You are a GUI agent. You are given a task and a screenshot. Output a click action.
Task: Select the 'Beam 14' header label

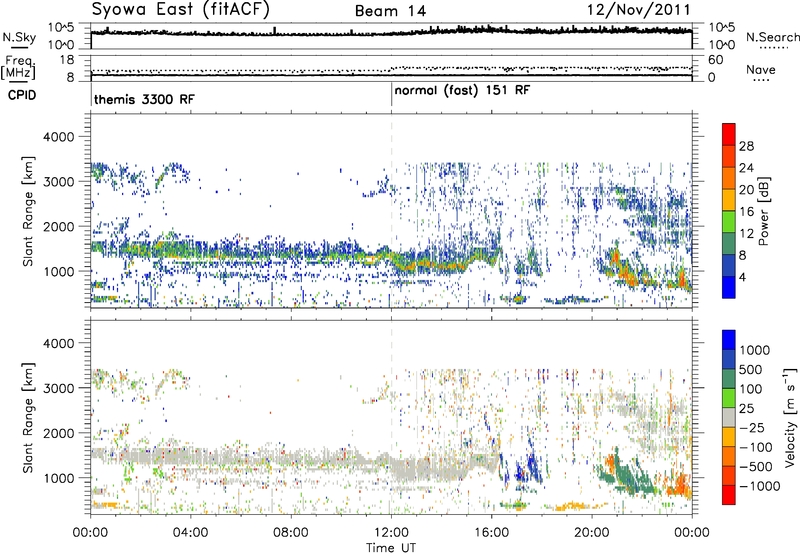390,11
